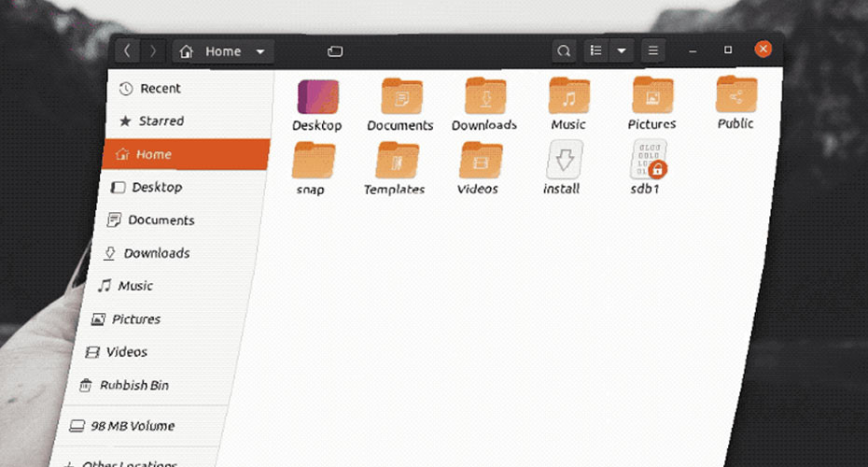Click the star icon beside Starred

[126, 120]
